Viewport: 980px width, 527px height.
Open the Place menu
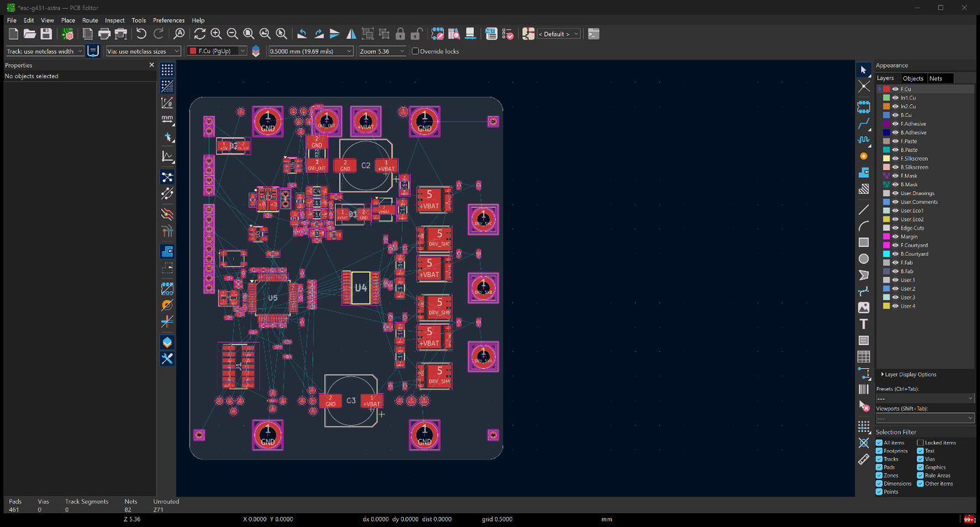68,20
